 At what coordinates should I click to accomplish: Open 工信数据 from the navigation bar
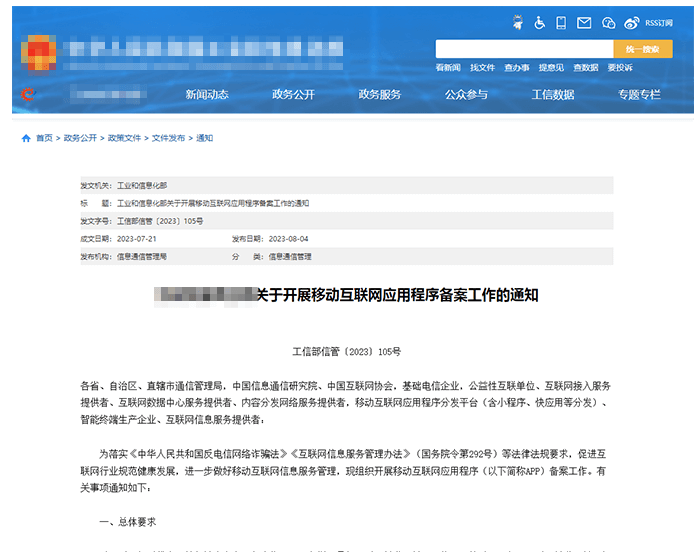pos(553,95)
